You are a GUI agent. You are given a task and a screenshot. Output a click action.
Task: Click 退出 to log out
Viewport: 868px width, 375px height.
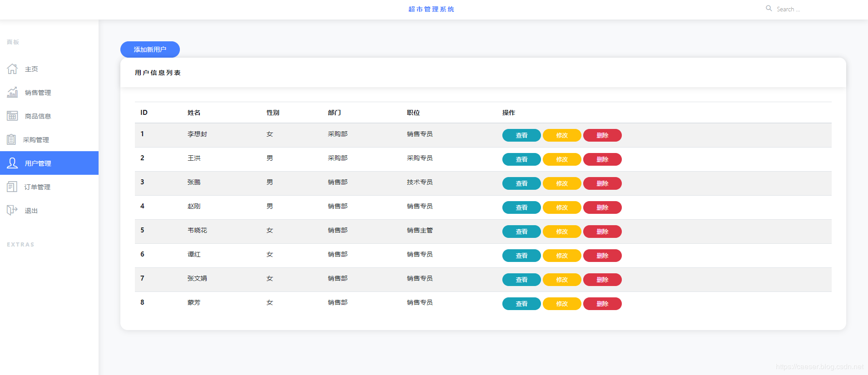point(49,211)
